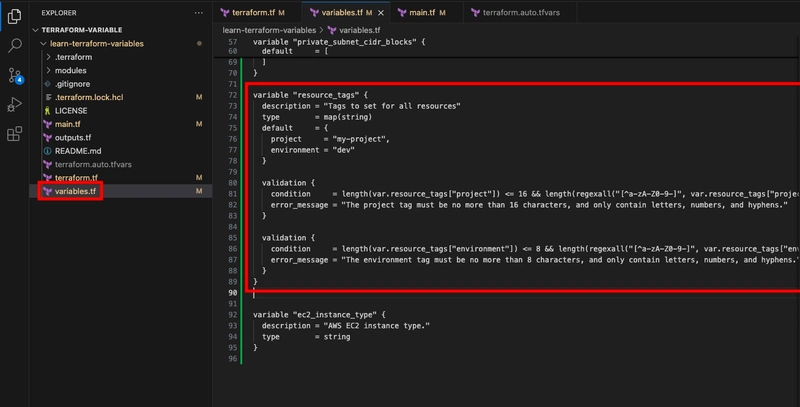This screenshot has height=407, width=800.
Task: Open the Extensions view icon
Action: [14, 134]
